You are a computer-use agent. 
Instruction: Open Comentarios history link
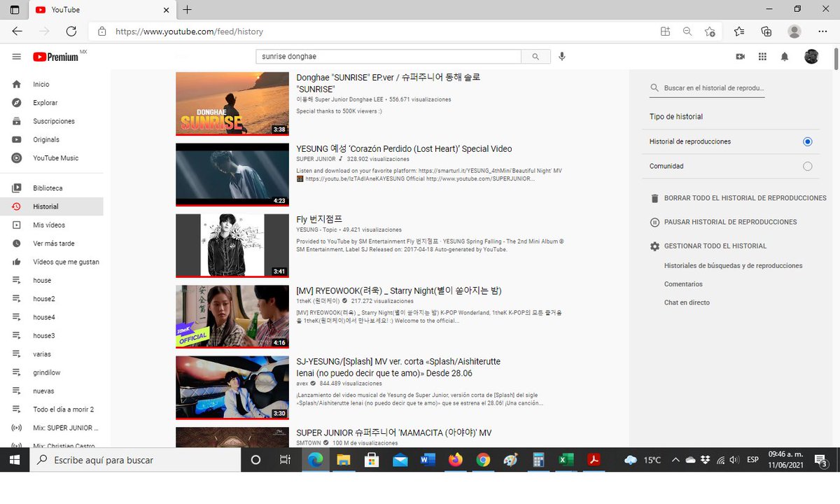683,284
